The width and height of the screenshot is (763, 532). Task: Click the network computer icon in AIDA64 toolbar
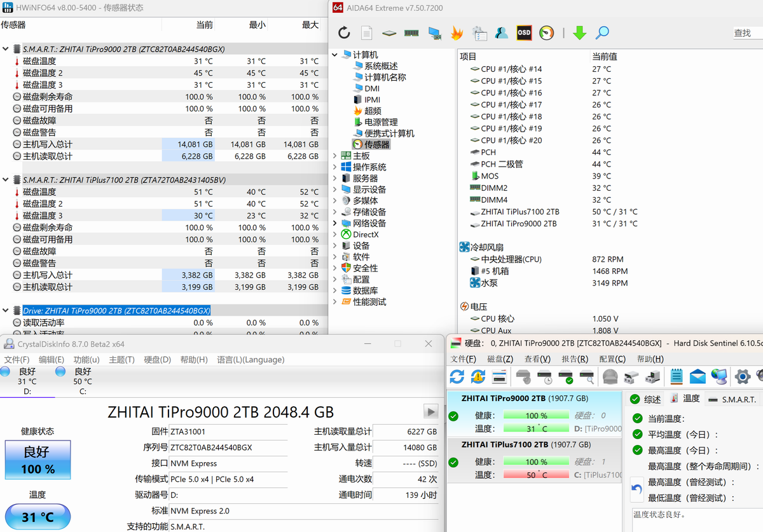[434, 32]
